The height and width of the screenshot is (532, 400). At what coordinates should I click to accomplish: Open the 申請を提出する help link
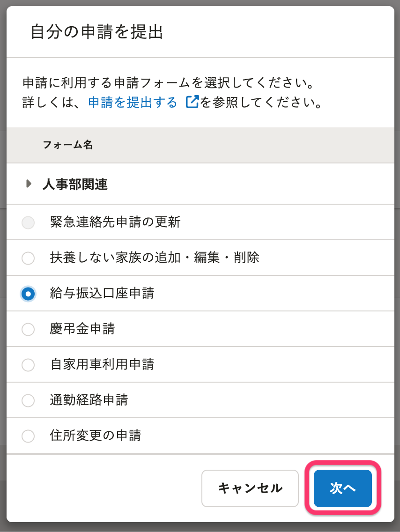tap(133, 103)
